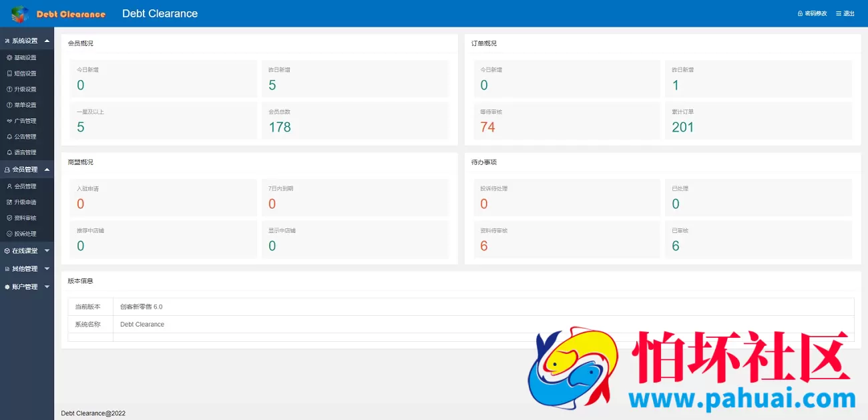868x420 pixels.
Task: Click the 资料审核 shield icon
Action: [x=9, y=218]
